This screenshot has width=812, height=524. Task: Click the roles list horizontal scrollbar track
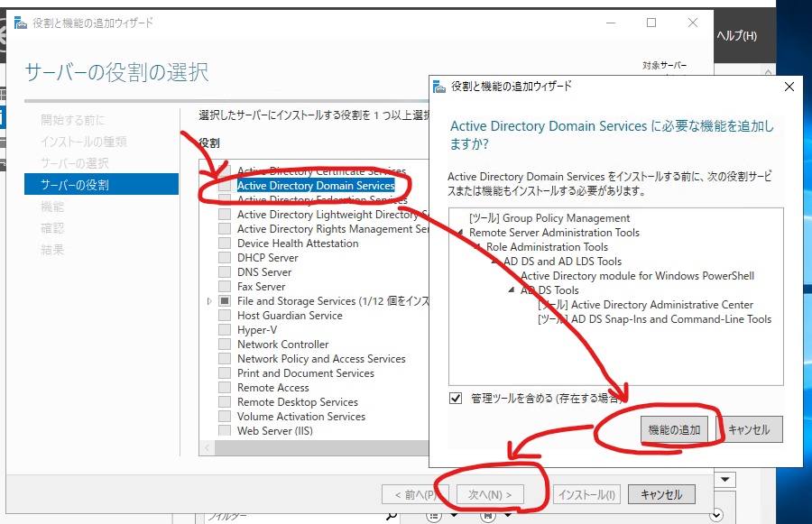(321, 448)
